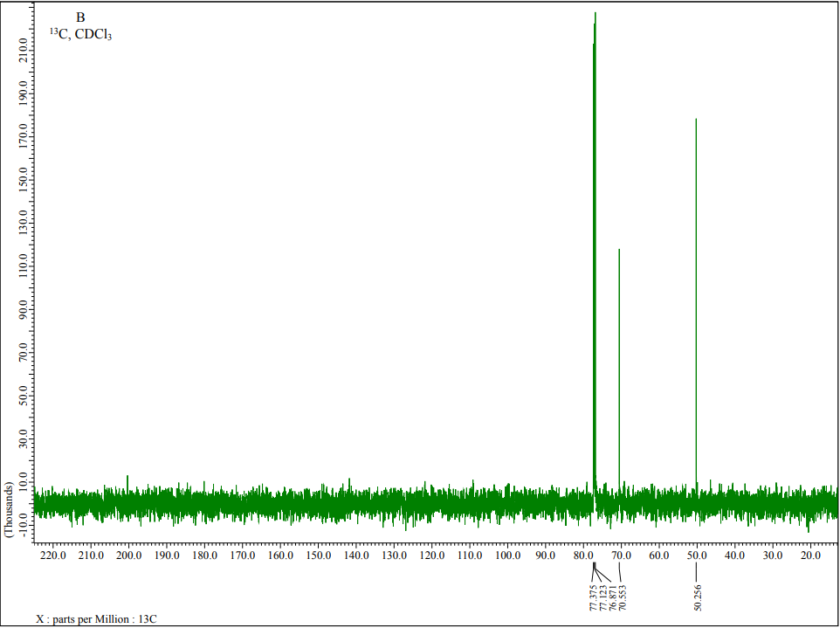Click the 30.0 y-axis tick label
The height and width of the screenshot is (628, 840).
[24, 439]
